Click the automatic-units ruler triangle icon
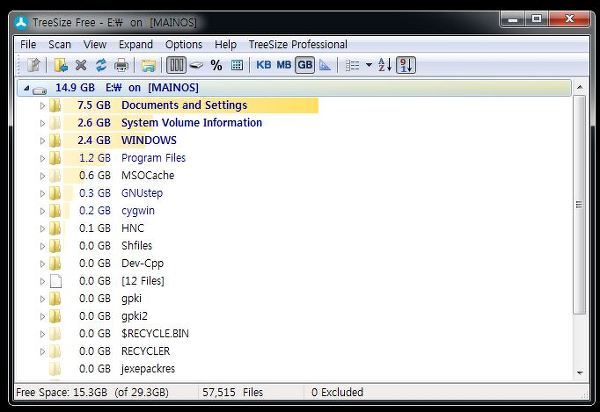The image size is (600, 412). (325, 65)
